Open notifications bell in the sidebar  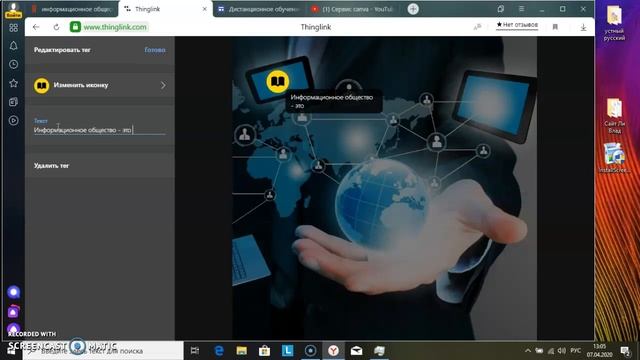pos(13,46)
